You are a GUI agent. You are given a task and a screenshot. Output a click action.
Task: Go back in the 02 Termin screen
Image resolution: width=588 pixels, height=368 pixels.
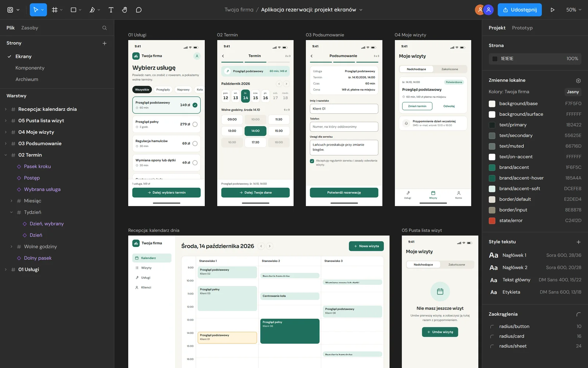click(x=223, y=56)
